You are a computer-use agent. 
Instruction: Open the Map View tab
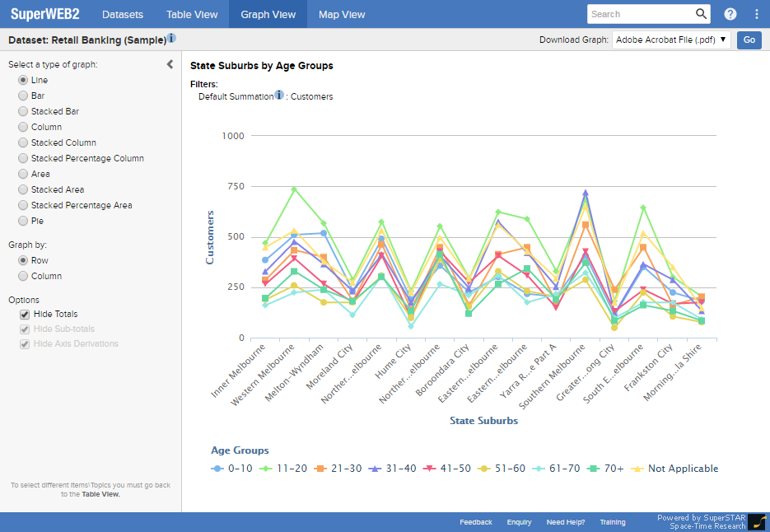tap(342, 14)
